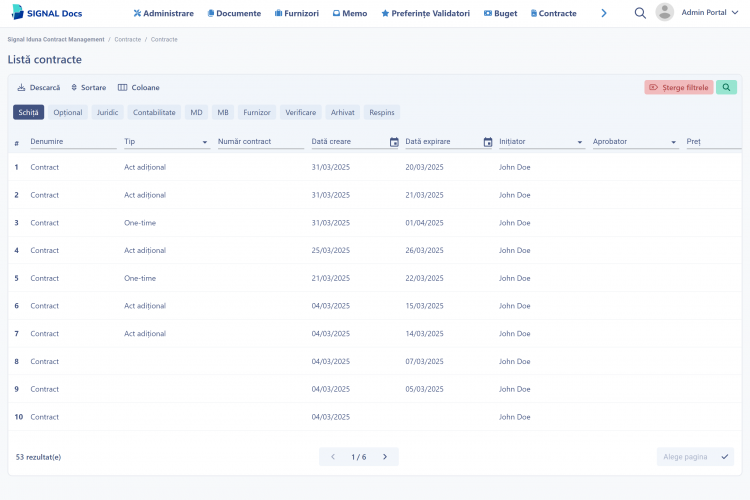Open Dată expirare calendar picker
The width and height of the screenshot is (750, 500).
[488, 142]
